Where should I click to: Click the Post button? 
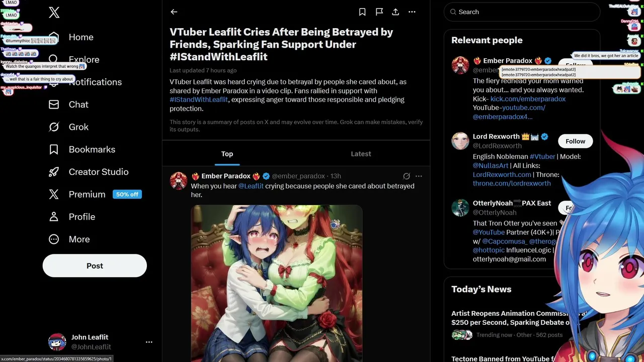pos(95,266)
